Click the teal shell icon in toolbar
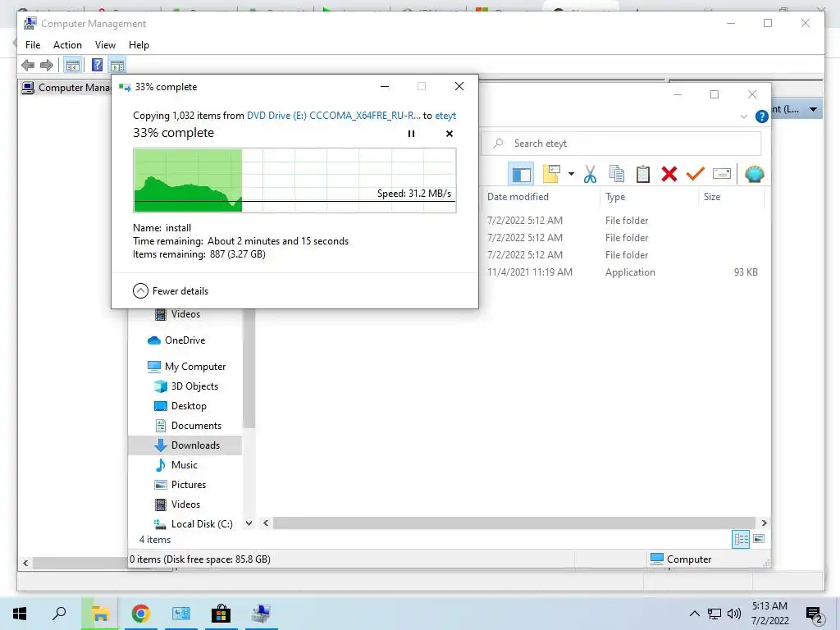 pos(755,174)
